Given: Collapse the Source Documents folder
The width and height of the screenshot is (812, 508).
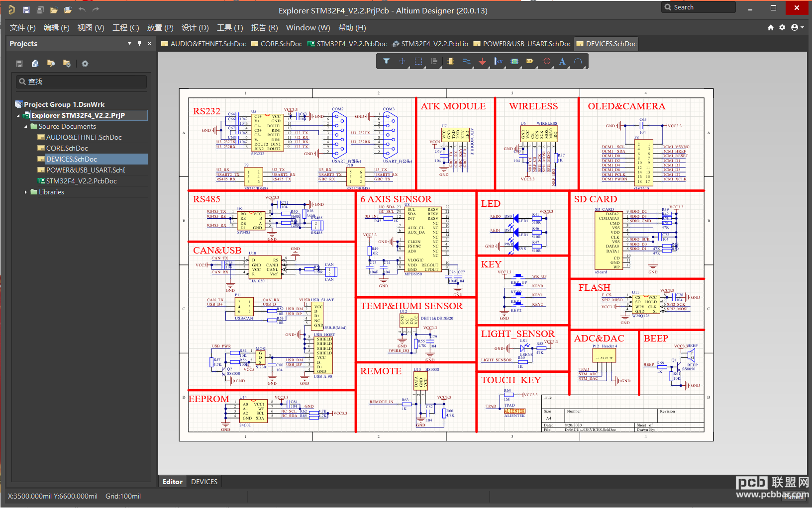Looking at the screenshot, I should [26, 126].
